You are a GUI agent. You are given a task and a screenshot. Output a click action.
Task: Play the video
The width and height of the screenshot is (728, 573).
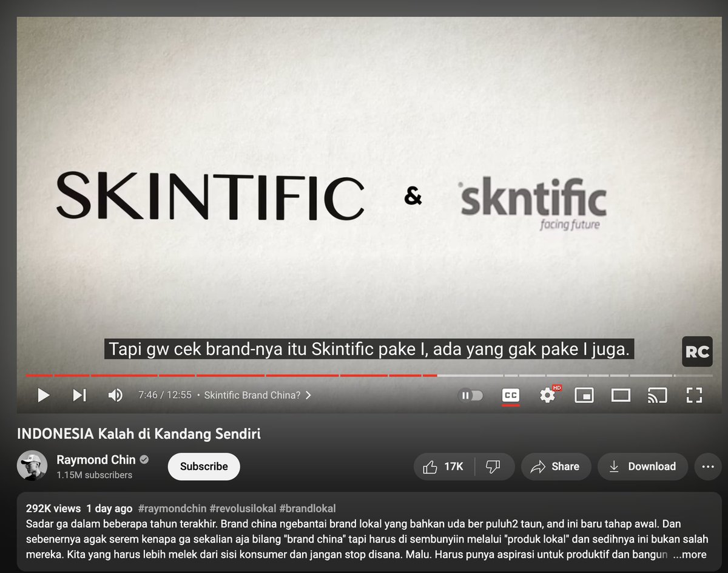click(x=43, y=395)
